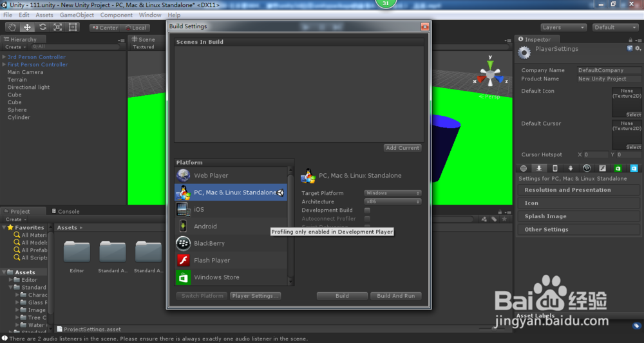
Task: Expand the Editor folder in Assets tree
Action: click(x=11, y=280)
